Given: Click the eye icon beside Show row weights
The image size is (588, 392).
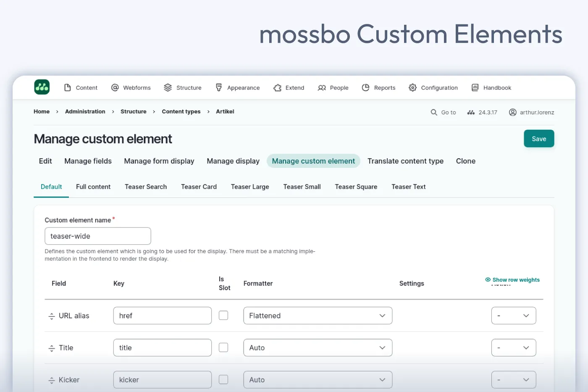Looking at the screenshot, I should pos(488,280).
